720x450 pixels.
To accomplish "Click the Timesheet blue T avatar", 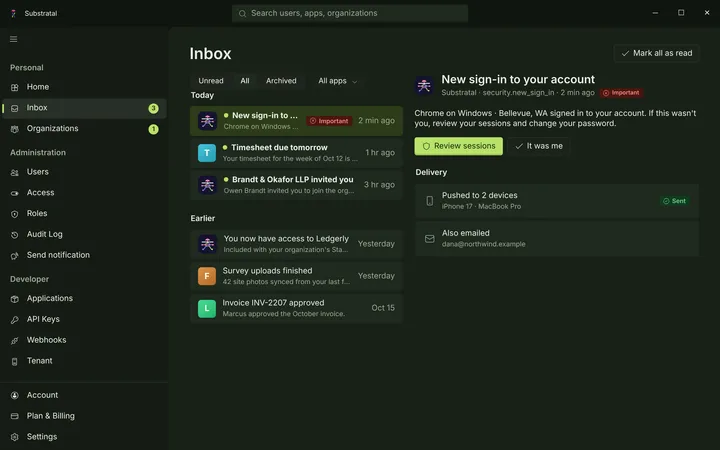I will click(207, 153).
